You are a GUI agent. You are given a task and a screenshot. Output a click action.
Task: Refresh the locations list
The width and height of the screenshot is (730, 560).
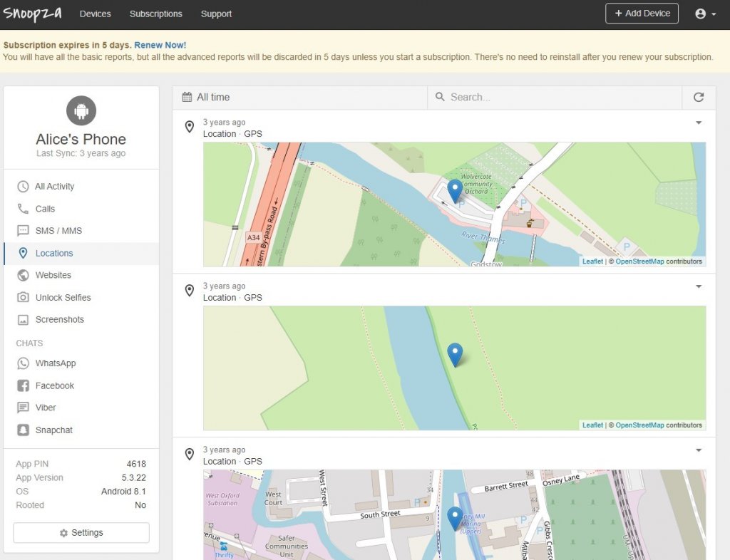click(x=699, y=97)
